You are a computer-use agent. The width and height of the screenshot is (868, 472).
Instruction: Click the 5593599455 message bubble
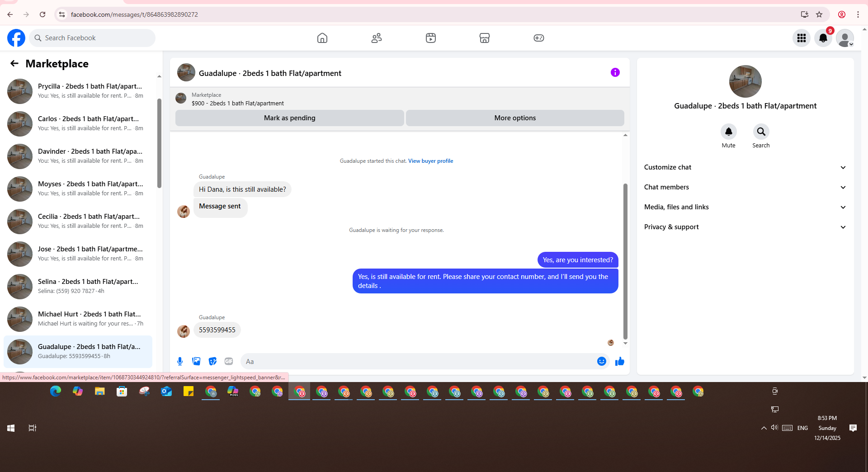[217, 330]
